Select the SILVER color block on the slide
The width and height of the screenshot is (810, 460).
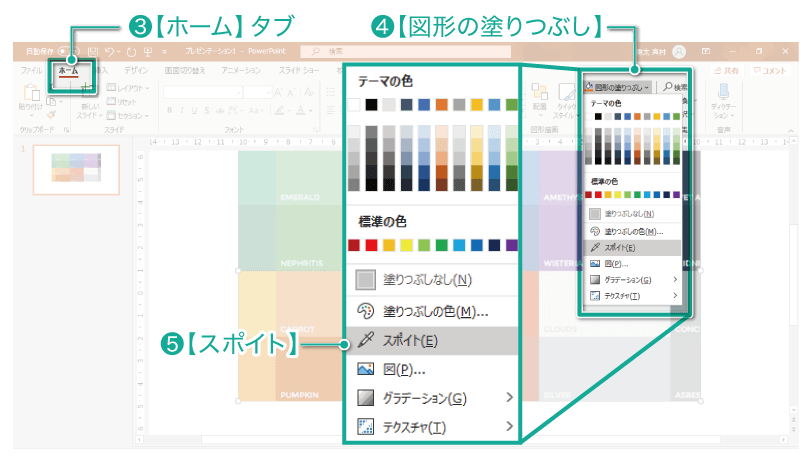tap(604, 369)
